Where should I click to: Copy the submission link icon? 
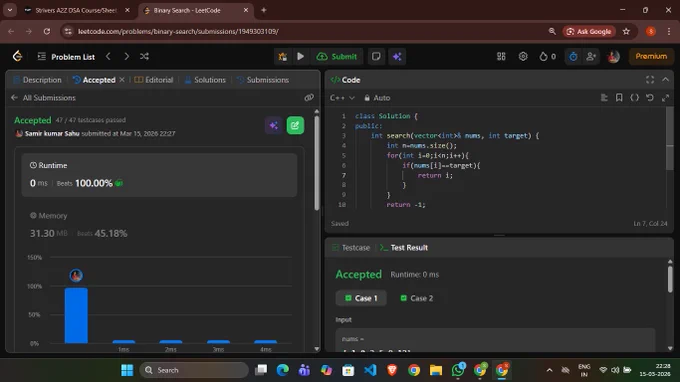point(309,98)
